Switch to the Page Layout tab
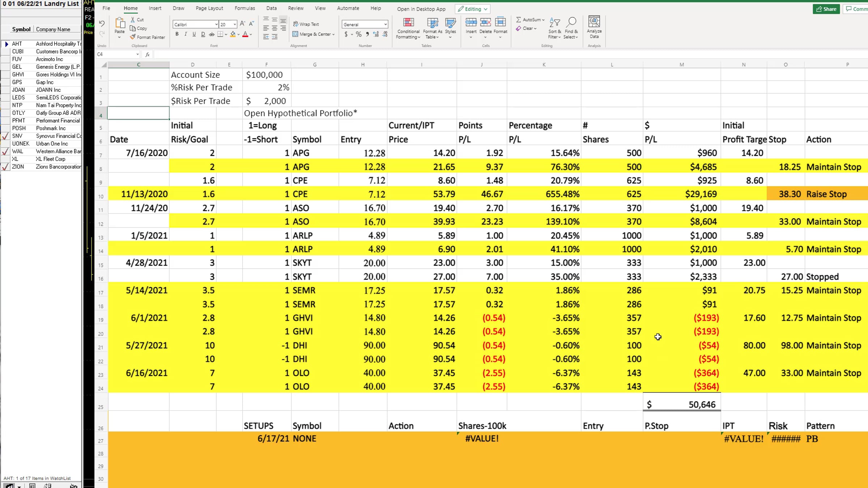Image resolution: width=868 pixels, height=488 pixels. pyautogui.click(x=209, y=8)
